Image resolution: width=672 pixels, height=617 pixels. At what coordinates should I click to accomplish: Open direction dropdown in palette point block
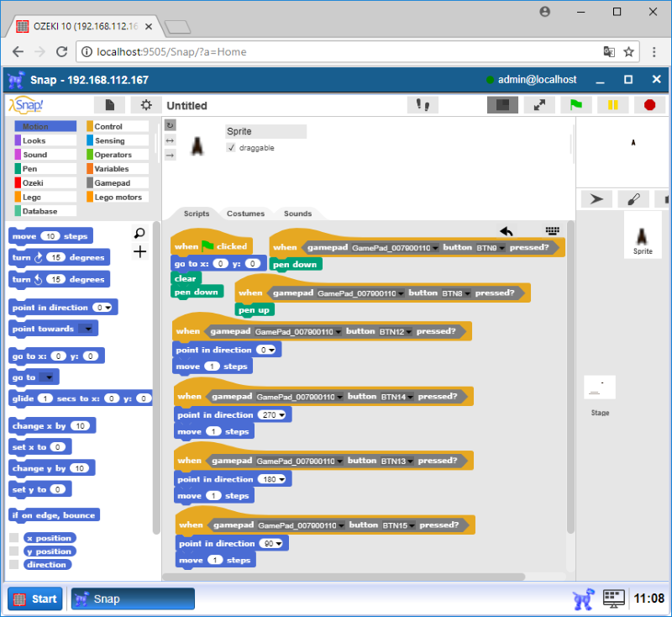(x=108, y=308)
